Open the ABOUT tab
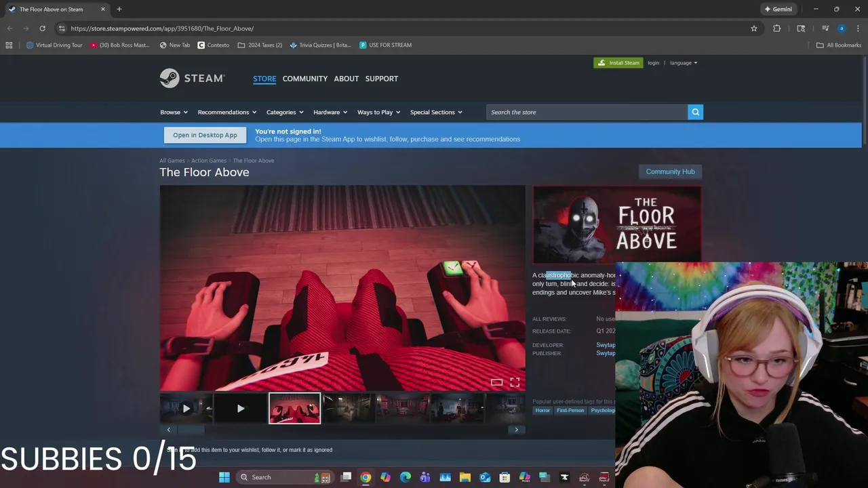 pyautogui.click(x=346, y=79)
